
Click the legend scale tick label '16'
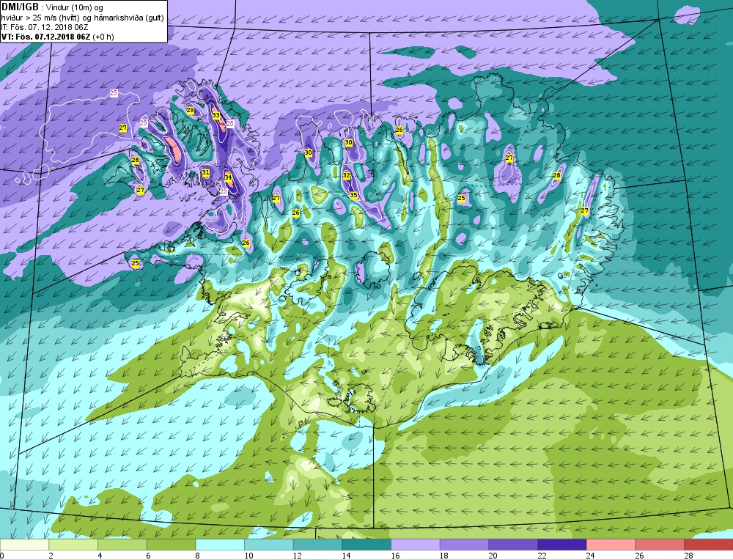pyautogui.click(x=396, y=556)
